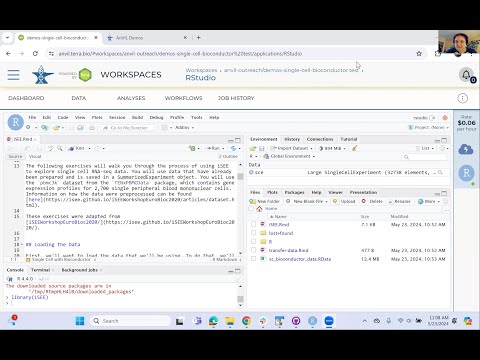
Task: Toggle the document Outline panel
Action: (228, 156)
